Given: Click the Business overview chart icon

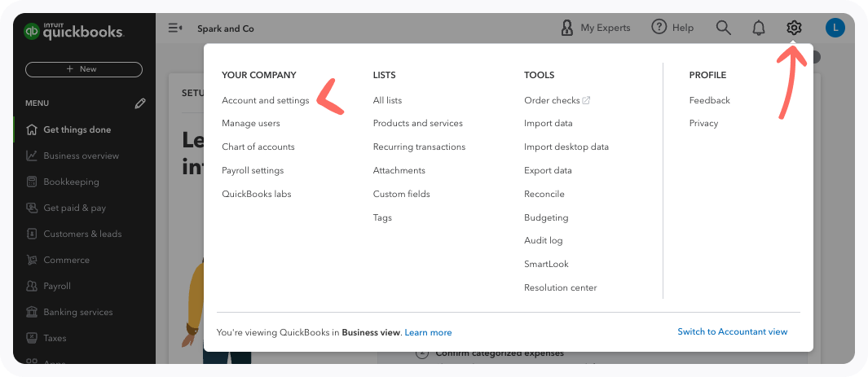Looking at the screenshot, I should click(32, 156).
